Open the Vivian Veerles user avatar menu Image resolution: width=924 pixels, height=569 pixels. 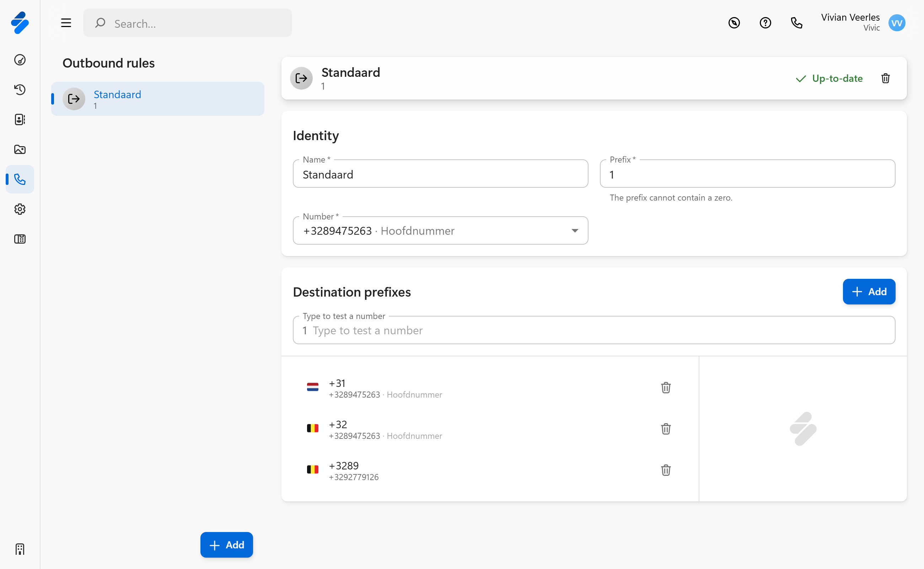pyautogui.click(x=897, y=23)
